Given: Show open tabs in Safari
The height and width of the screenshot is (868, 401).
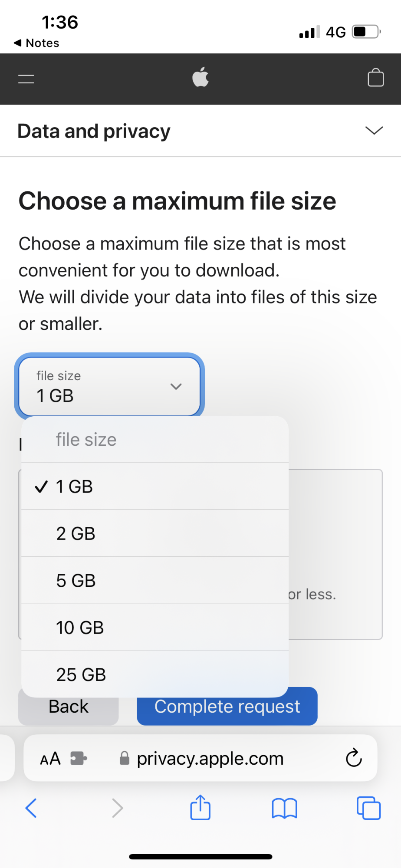Looking at the screenshot, I should [368, 808].
